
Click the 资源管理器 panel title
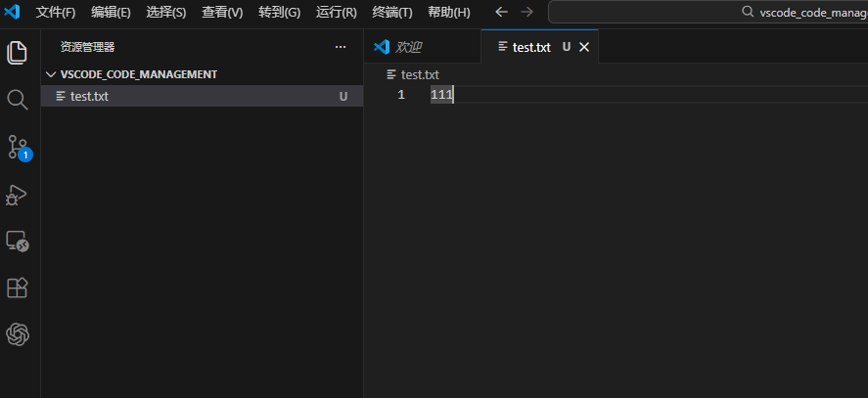point(87,47)
